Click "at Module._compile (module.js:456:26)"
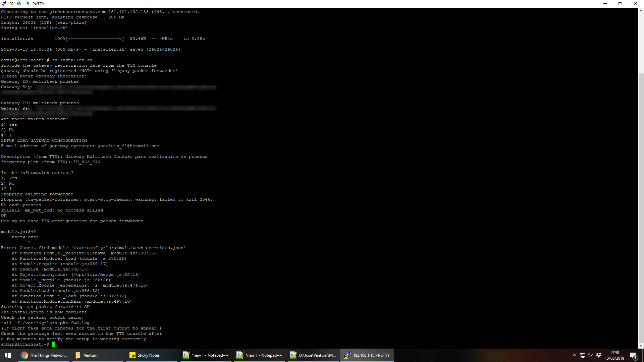 click(61, 280)
